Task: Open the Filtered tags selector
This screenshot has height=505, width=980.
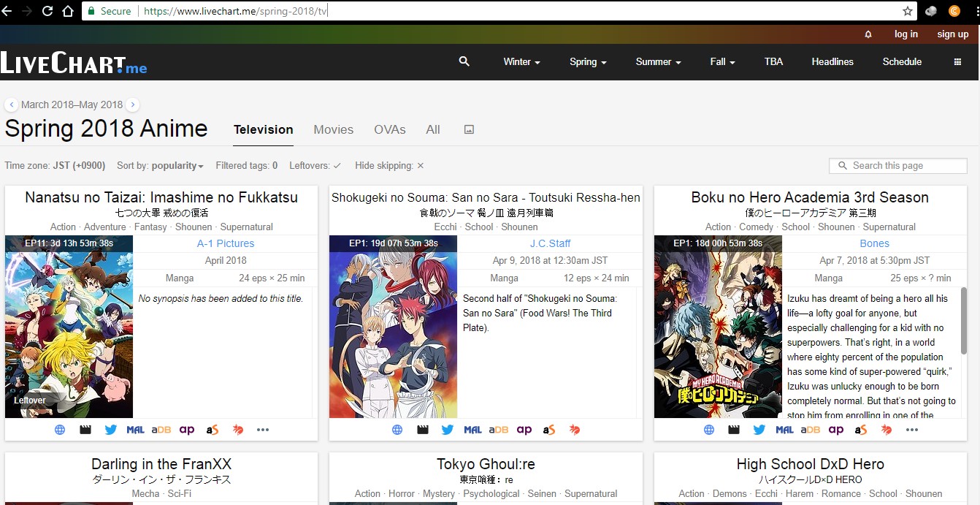Action: (x=246, y=166)
